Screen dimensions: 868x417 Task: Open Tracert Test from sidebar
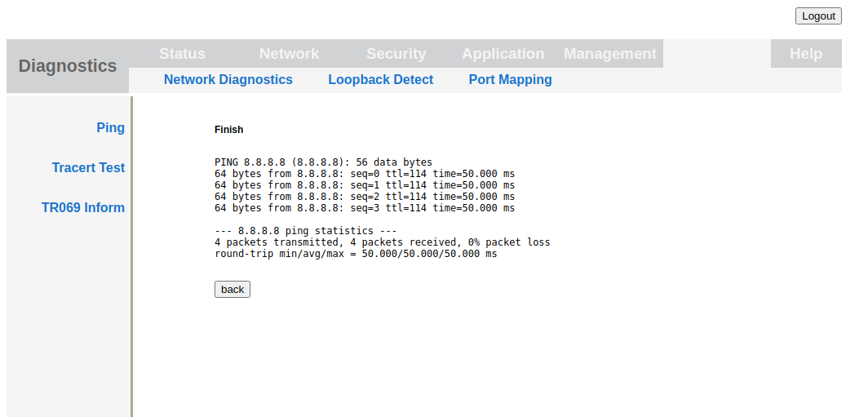(x=88, y=167)
